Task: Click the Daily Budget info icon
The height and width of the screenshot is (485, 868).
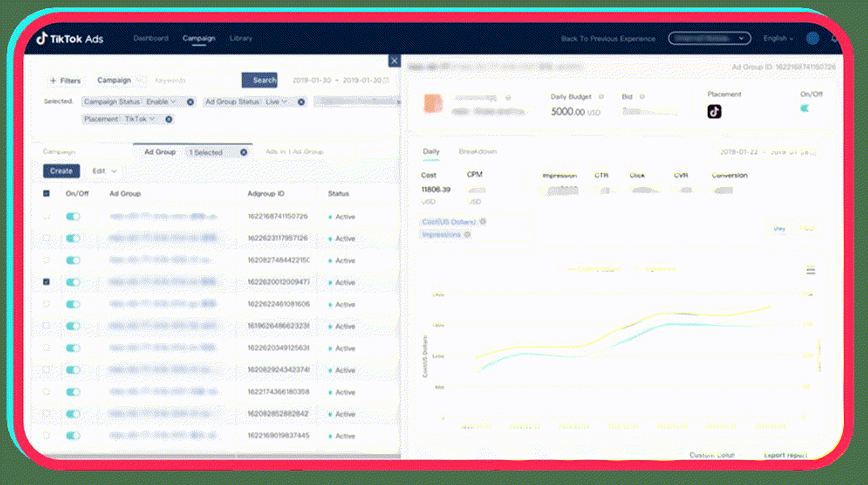Action: point(601,97)
